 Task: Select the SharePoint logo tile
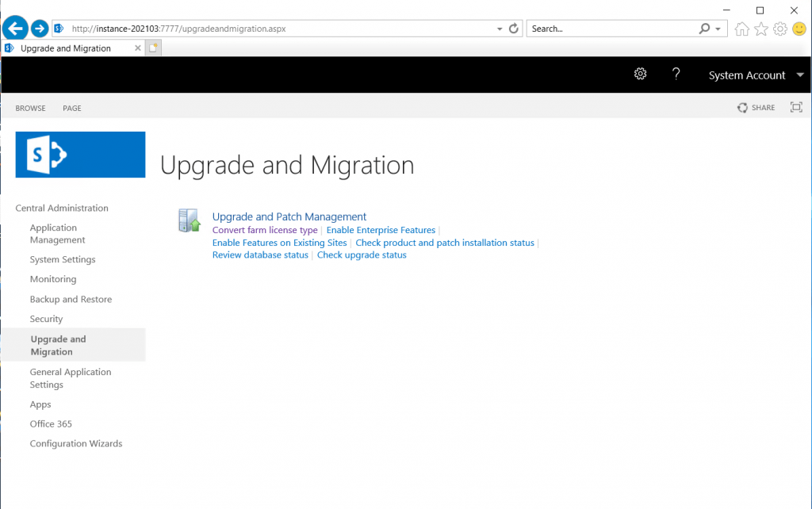79,154
